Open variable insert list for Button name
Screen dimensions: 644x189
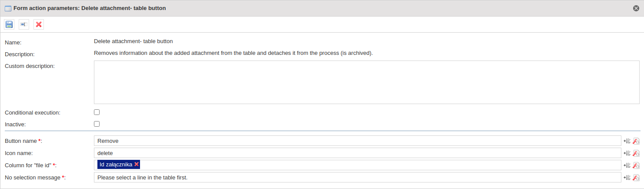pos(627,141)
